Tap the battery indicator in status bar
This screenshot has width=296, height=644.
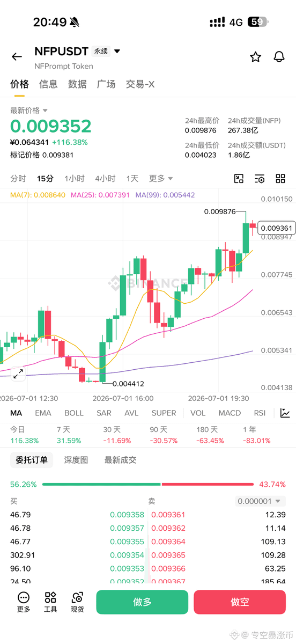point(257,22)
